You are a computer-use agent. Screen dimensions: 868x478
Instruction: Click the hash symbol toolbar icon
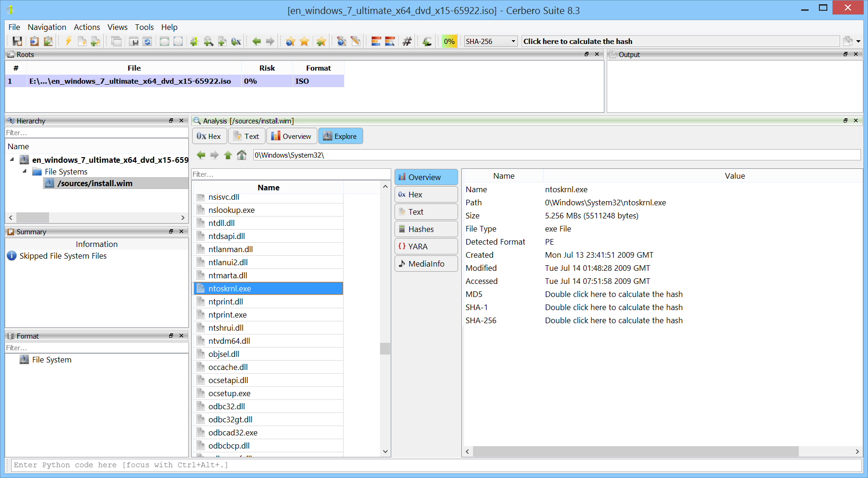(x=407, y=41)
